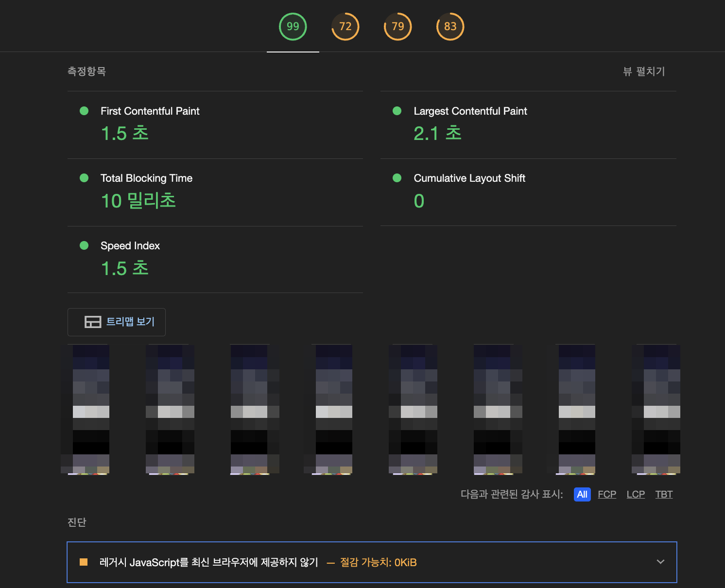
Task: Click green dot beside First Contentful Paint
Action: pos(84,111)
